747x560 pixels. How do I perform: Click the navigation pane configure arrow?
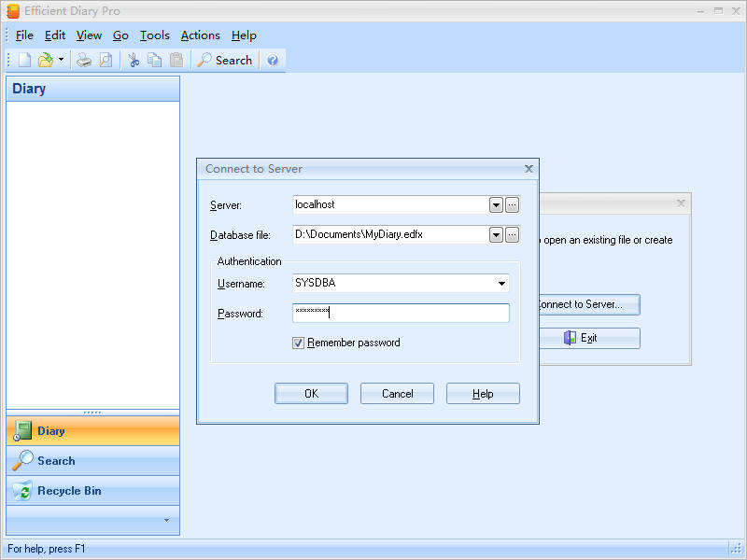click(167, 520)
